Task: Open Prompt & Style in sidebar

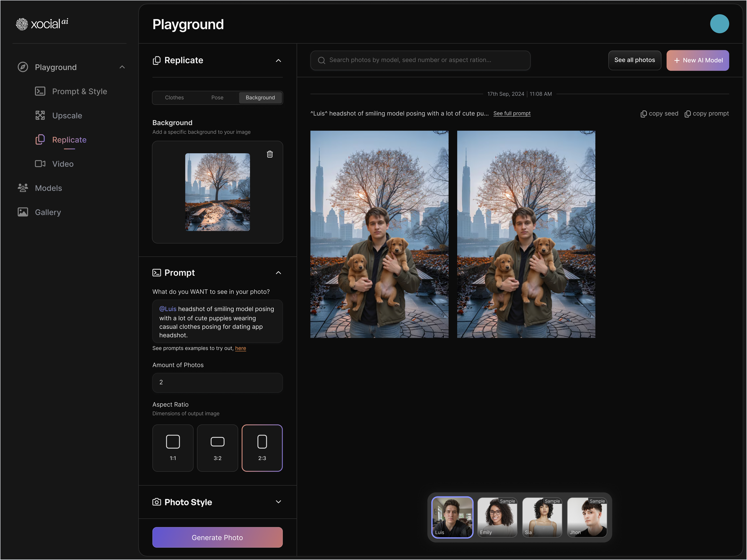Action: [x=71, y=91]
